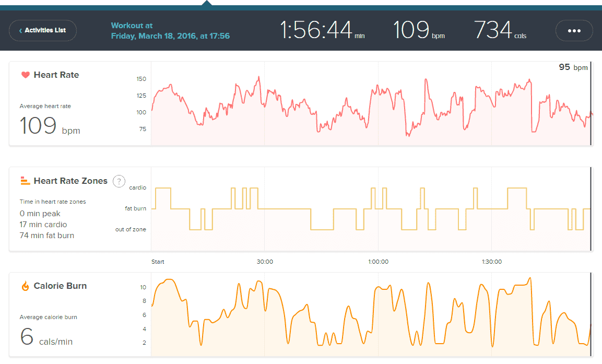
Task: Click the back chevron in Activities List
Action: (x=20, y=31)
